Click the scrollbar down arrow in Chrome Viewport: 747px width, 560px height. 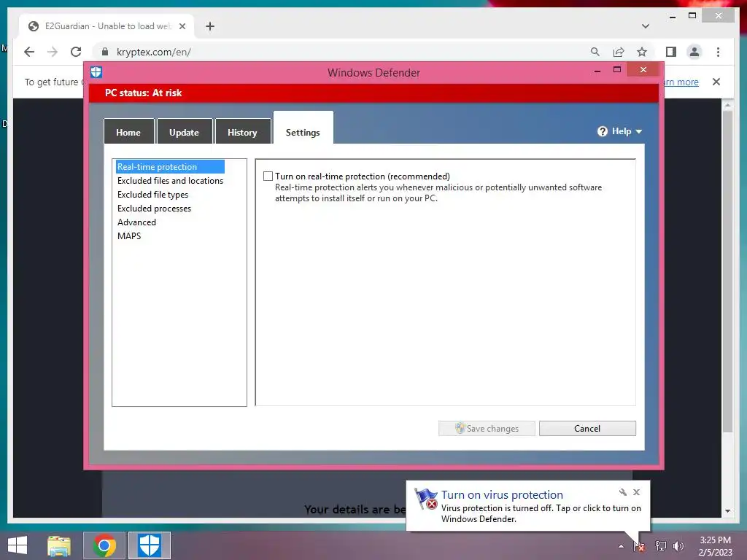727,511
